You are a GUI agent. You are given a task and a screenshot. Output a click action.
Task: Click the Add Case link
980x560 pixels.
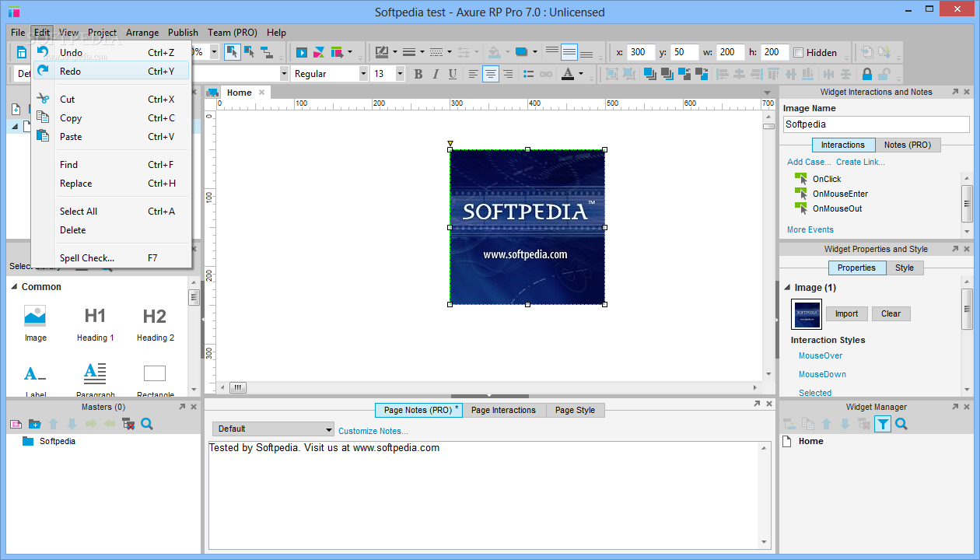click(x=809, y=162)
